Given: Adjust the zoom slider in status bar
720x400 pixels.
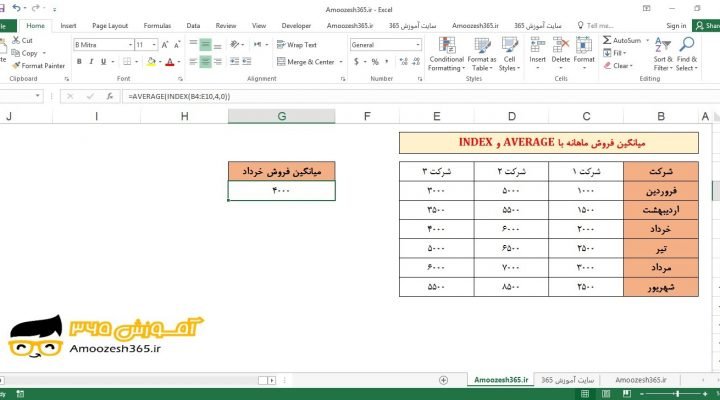Looking at the screenshot, I should (677, 394).
